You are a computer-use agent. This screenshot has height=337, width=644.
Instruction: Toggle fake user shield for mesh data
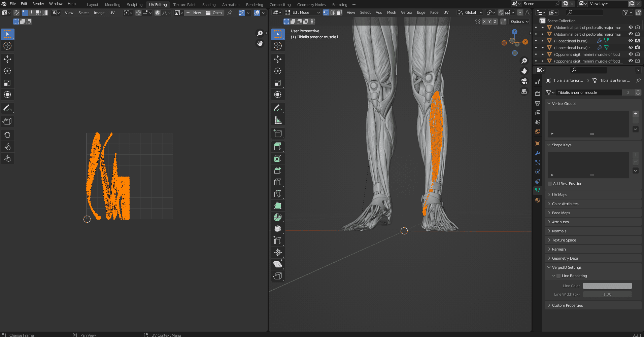(x=638, y=92)
